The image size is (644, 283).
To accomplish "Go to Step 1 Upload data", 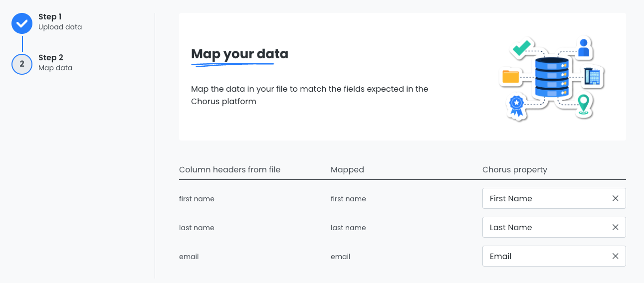I will coord(60,22).
